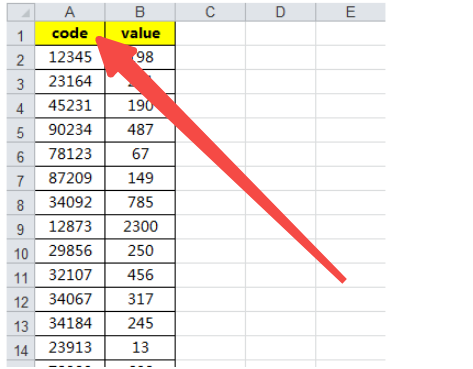This screenshot has width=473, height=369.
Task: Select the cell containing 87209
Action: tap(70, 179)
